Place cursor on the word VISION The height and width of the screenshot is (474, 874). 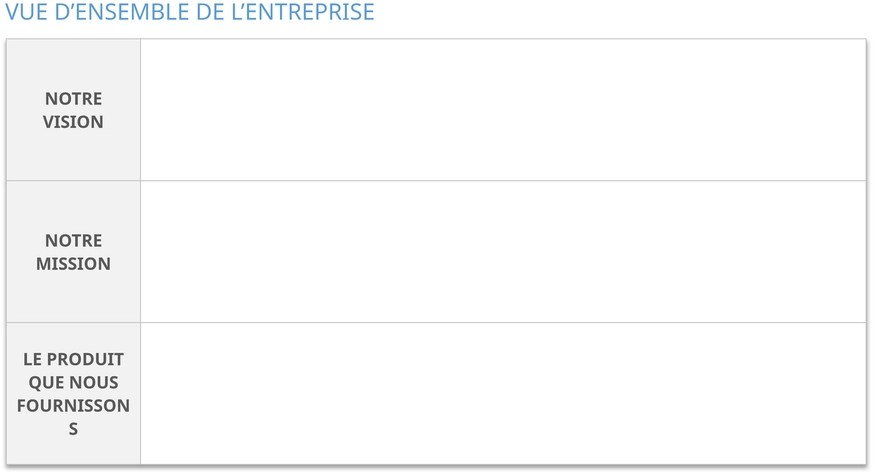pos(73,122)
